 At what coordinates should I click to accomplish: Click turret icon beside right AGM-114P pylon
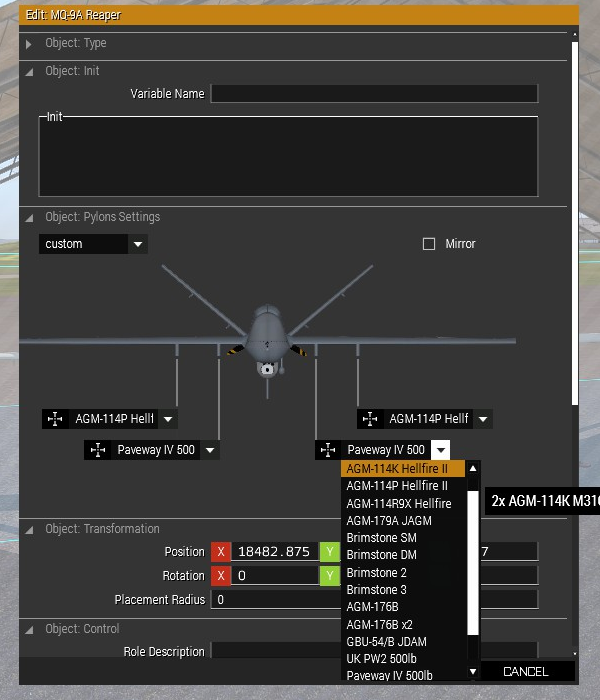(x=369, y=419)
